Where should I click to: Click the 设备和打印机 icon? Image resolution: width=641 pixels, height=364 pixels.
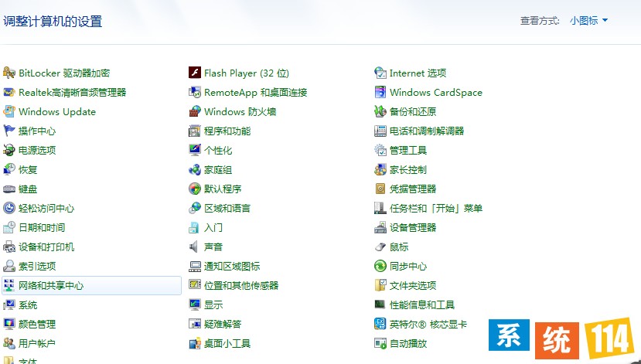pyautogui.click(x=9, y=247)
